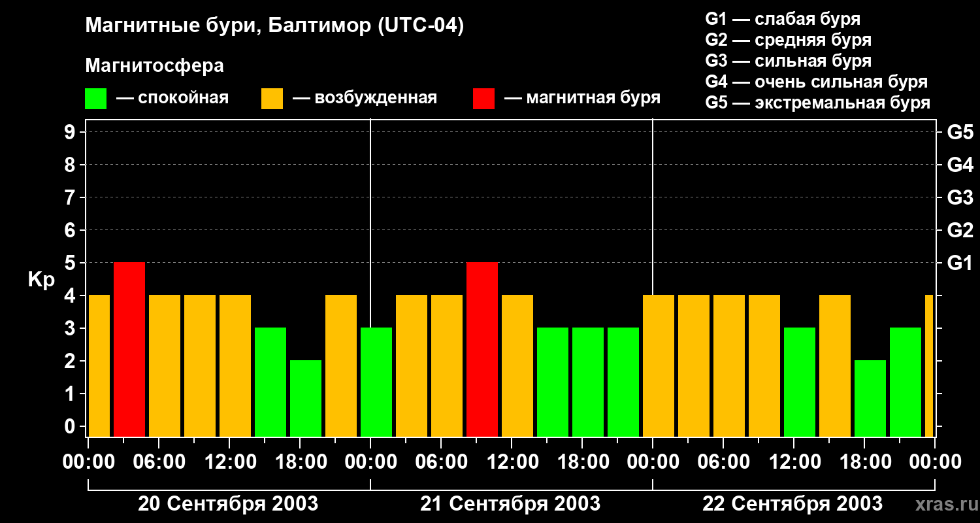The height and width of the screenshot is (523, 980).
Task: Click the 06:00 label for 20 Сентября
Action: pos(159,462)
